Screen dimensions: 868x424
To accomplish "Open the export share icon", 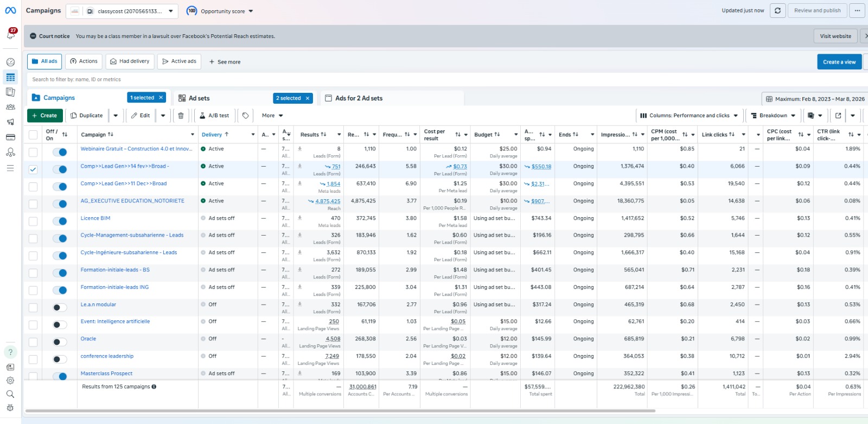I will point(838,116).
